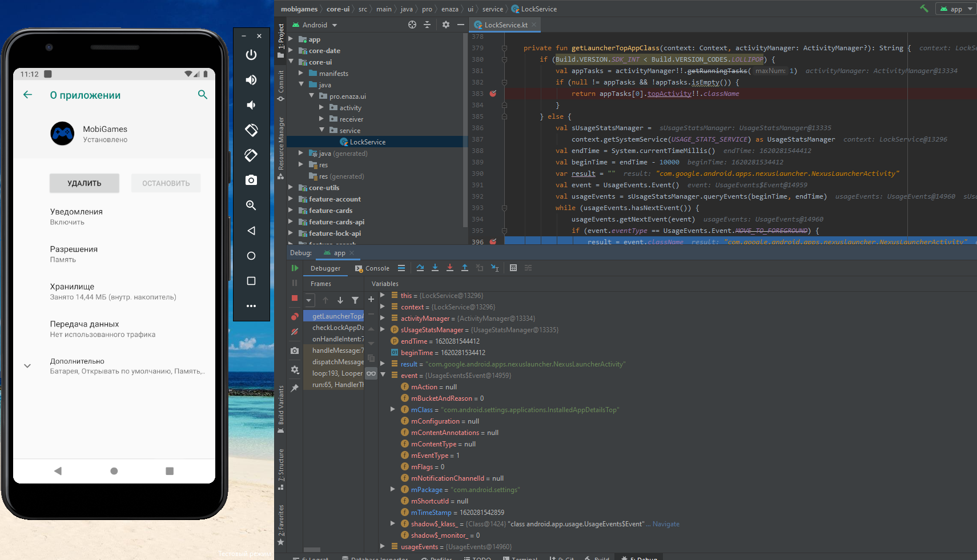Click emulator take screenshot camera icon
The height and width of the screenshot is (560, 977).
(x=251, y=180)
